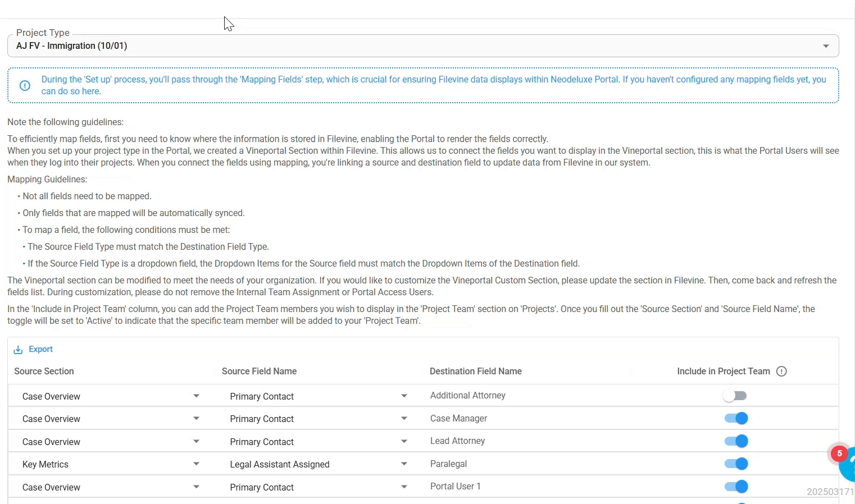855x504 pixels.
Task: Disable the Case Manager project team toggle
Action: [736, 419]
